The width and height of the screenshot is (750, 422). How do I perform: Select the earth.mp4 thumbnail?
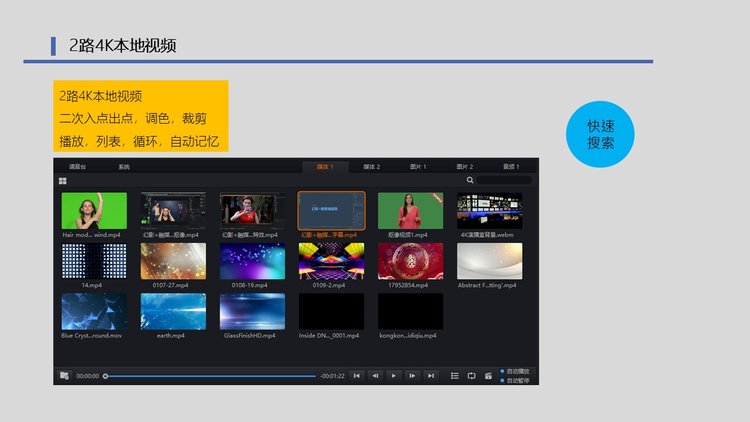point(173,312)
